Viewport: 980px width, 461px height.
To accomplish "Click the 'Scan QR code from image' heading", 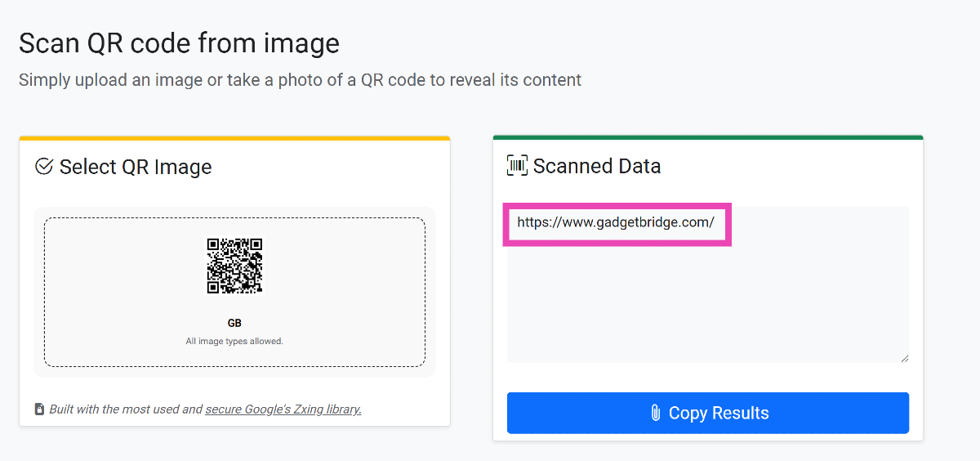I will (179, 43).
